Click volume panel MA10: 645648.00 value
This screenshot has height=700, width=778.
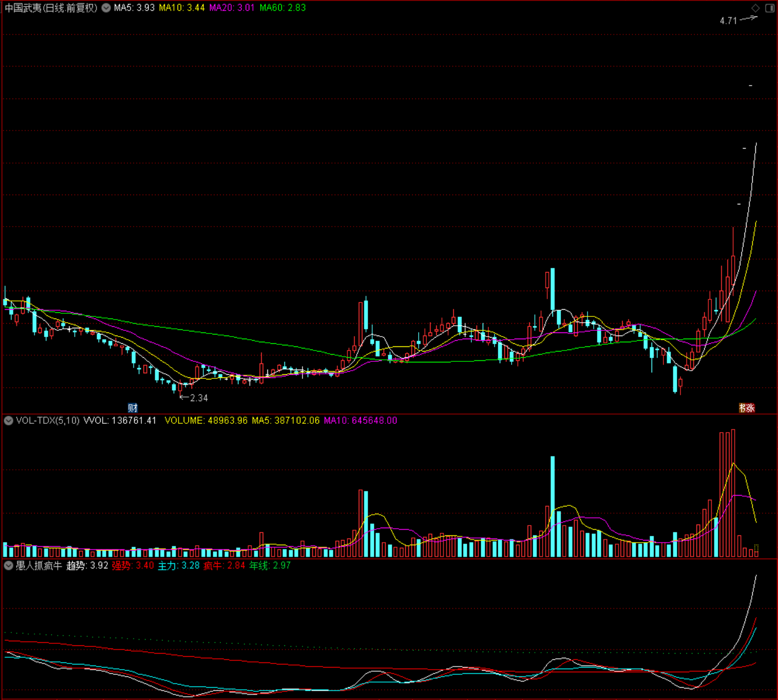click(x=360, y=421)
